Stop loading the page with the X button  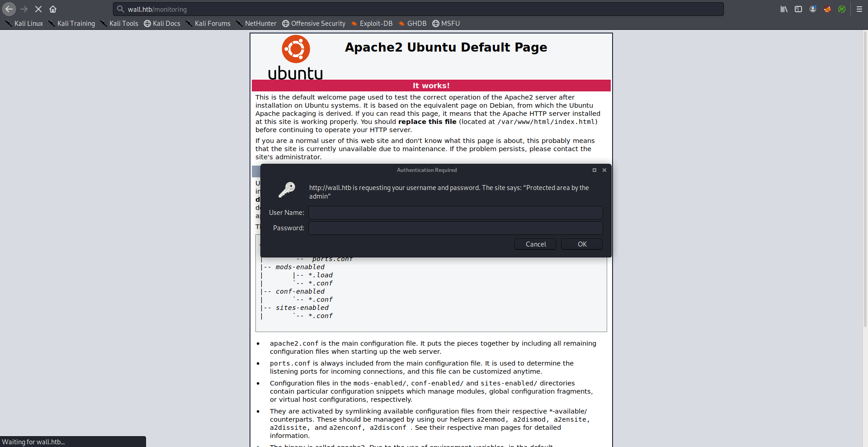pyautogui.click(x=38, y=9)
